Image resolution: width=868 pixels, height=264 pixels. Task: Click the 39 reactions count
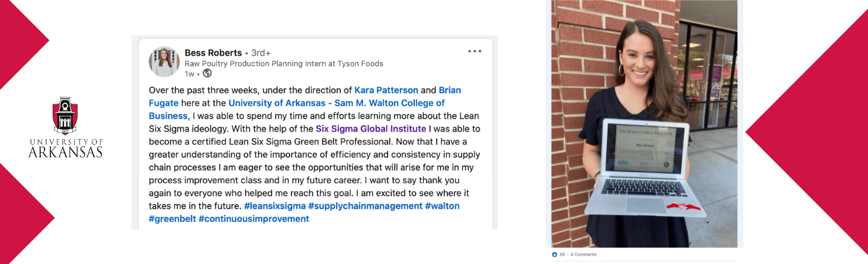(x=562, y=255)
